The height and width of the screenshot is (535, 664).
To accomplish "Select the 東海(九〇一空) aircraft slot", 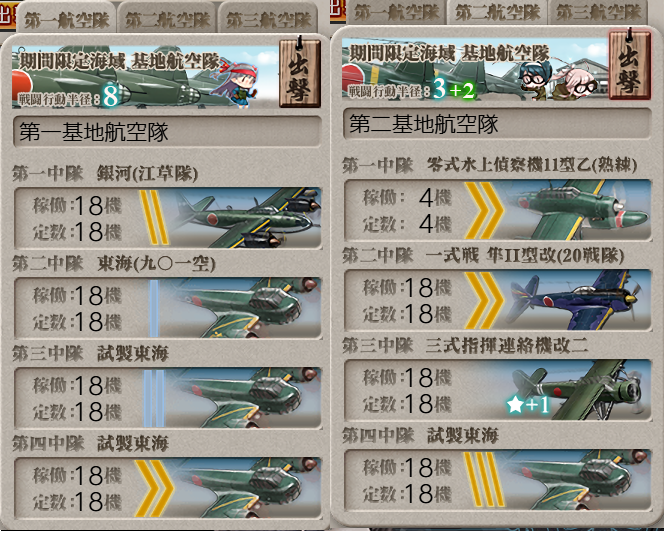I will point(168,308).
